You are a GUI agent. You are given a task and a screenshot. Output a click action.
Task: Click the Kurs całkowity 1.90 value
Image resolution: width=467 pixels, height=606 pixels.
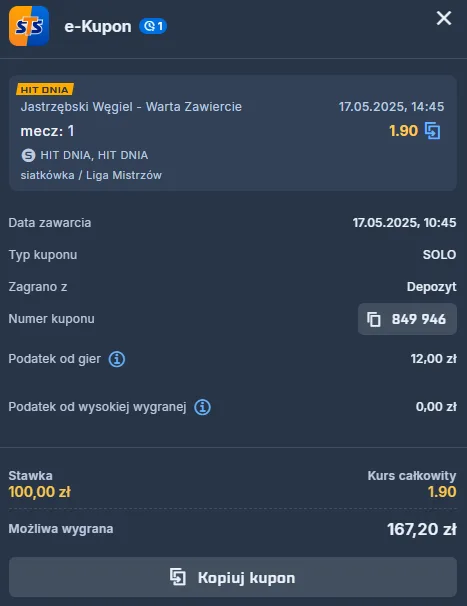(x=442, y=492)
